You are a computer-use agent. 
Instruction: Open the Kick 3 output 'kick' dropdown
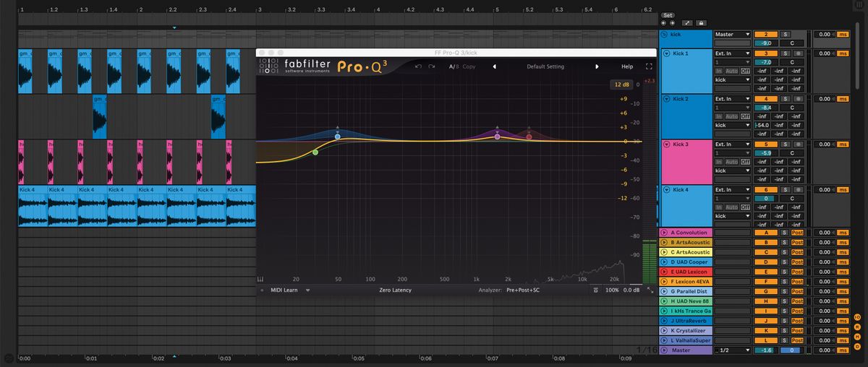click(733, 170)
